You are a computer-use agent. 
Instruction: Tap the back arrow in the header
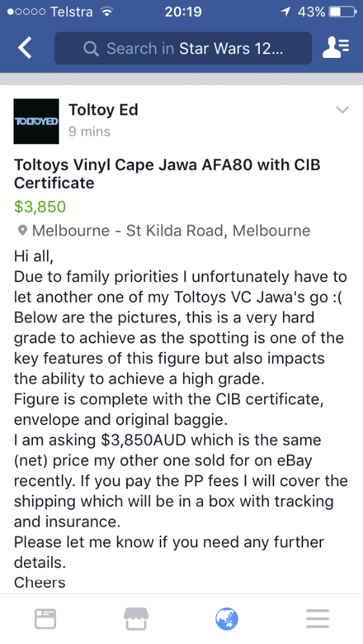coord(25,48)
